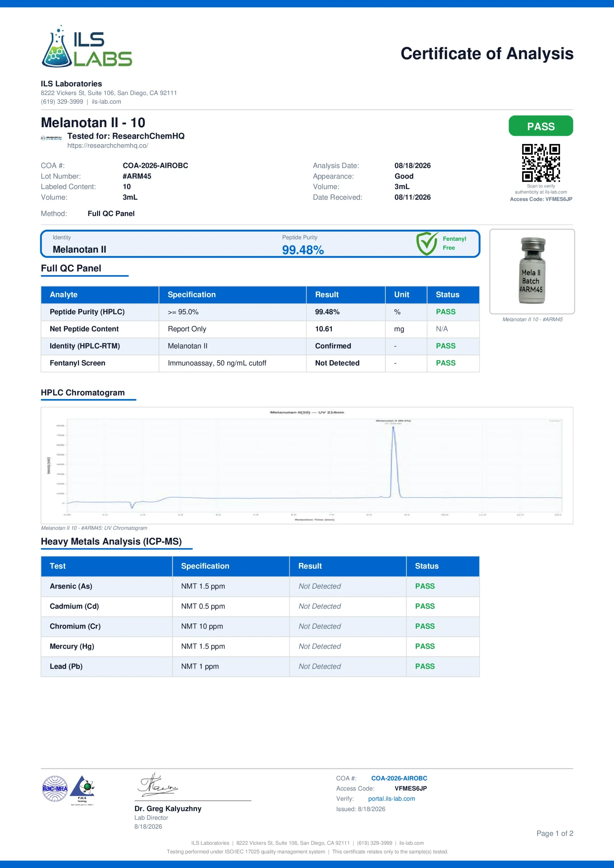Click the green PASS badge

(x=540, y=126)
